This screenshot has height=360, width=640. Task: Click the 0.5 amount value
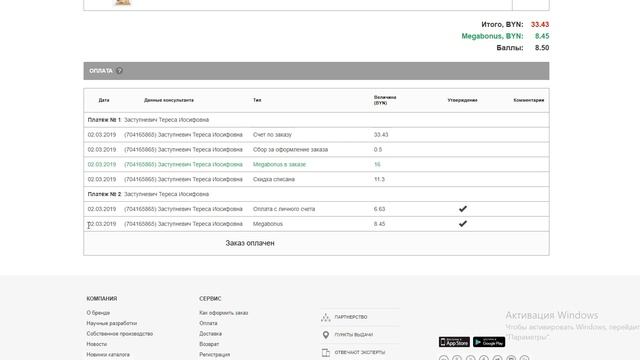(378, 150)
